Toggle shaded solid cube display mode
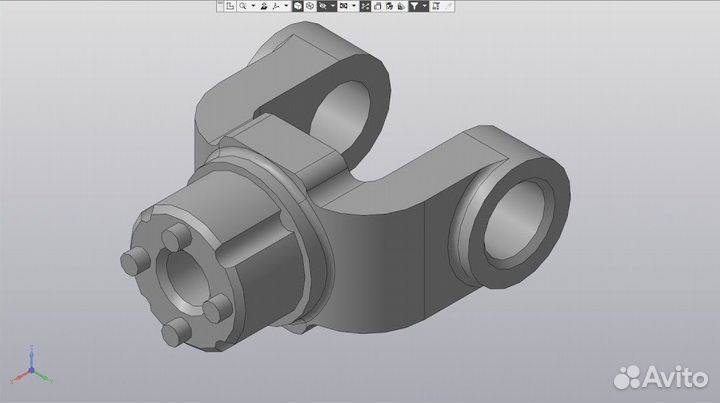 [x=297, y=6]
